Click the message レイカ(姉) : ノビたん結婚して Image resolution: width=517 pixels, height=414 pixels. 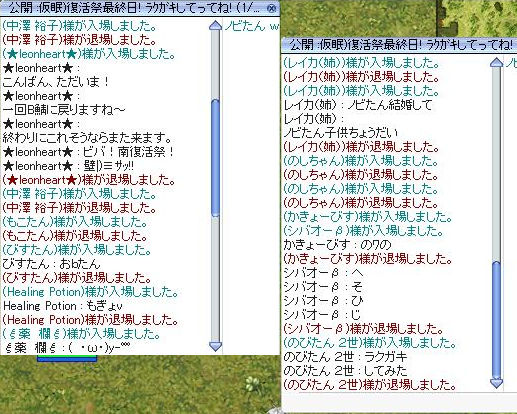pos(358,105)
